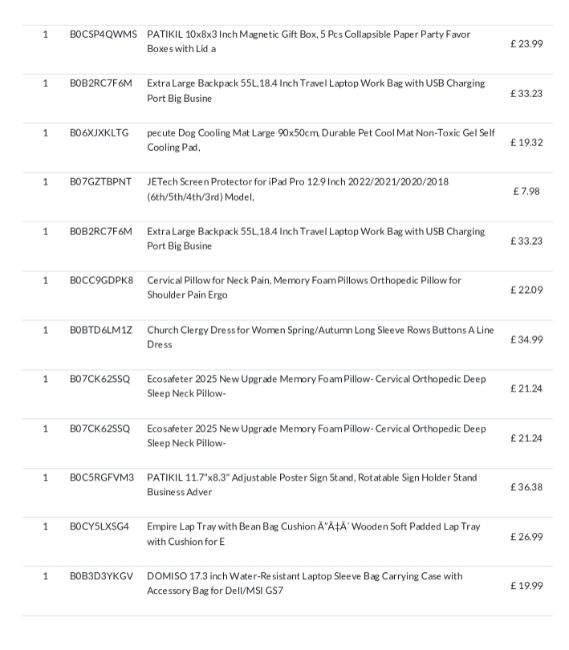The height and width of the screenshot is (650, 569).
Task: Click the Church Clergy Dress description
Action: [x=320, y=337]
